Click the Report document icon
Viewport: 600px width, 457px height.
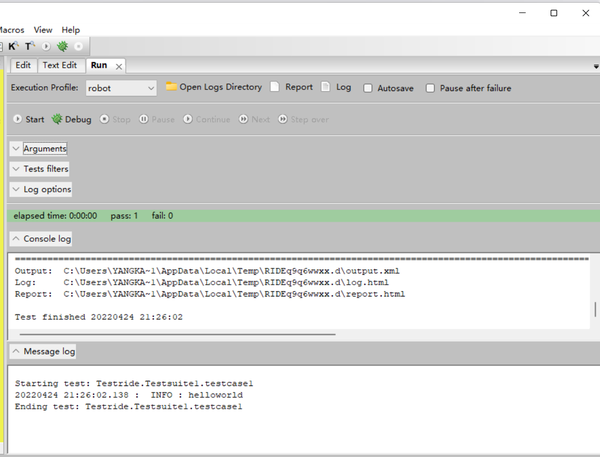pos(274,87)
